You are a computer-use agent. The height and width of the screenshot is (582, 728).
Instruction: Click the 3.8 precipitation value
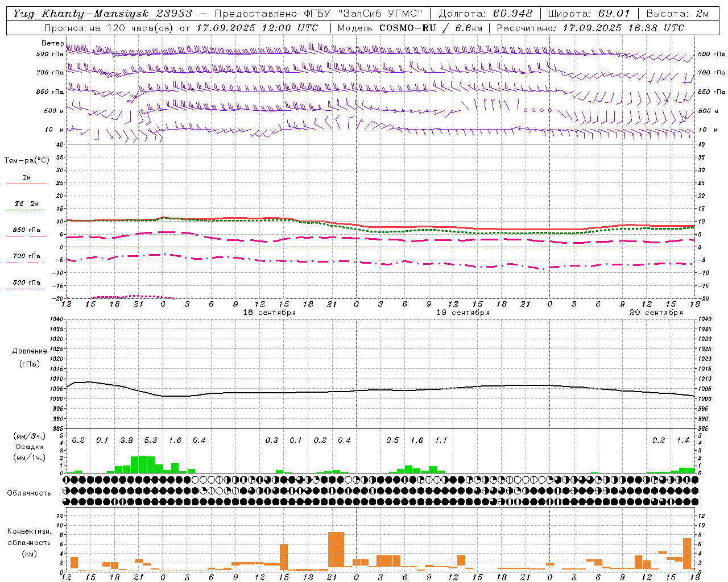click(x=126, y=440)
